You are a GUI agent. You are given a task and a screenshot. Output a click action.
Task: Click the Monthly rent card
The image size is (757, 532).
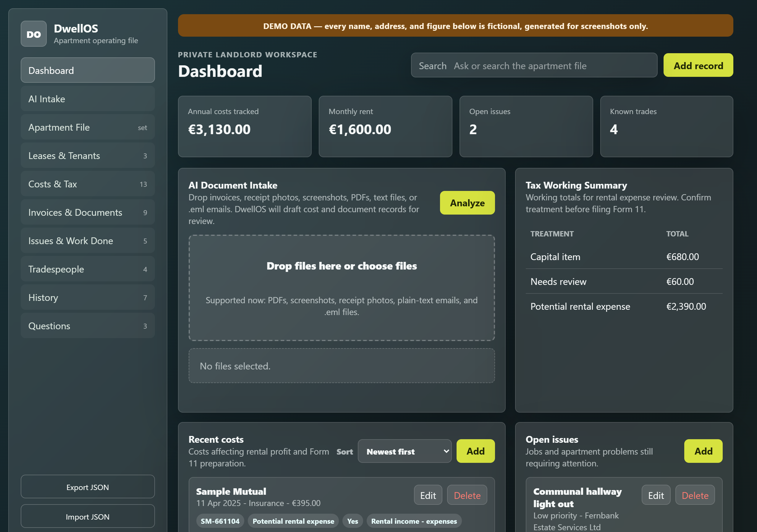[385, 126]
